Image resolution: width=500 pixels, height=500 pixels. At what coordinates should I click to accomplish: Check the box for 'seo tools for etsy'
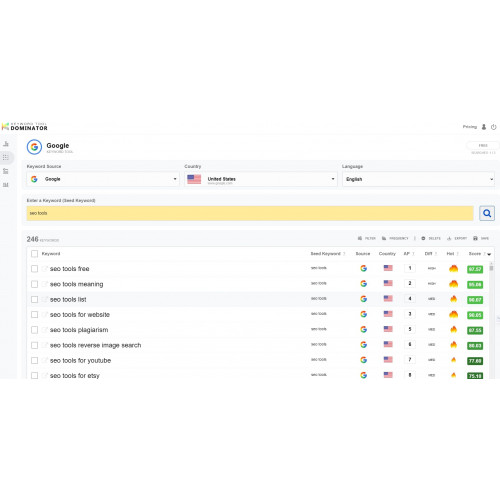[34, 375]
